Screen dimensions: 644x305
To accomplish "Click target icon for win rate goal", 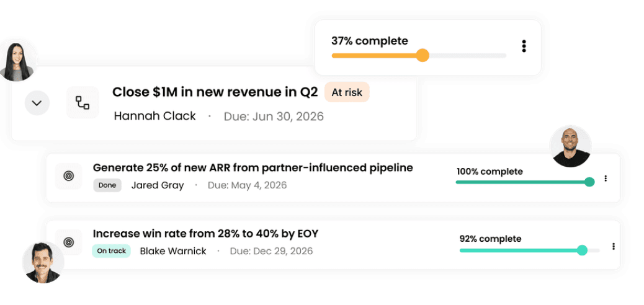I will click(x=69, y=242).
